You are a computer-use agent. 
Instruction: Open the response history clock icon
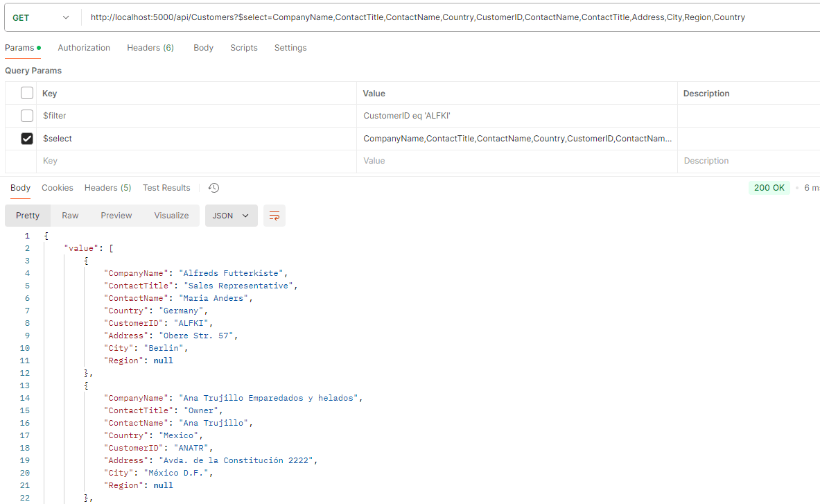tap(214, 188)
